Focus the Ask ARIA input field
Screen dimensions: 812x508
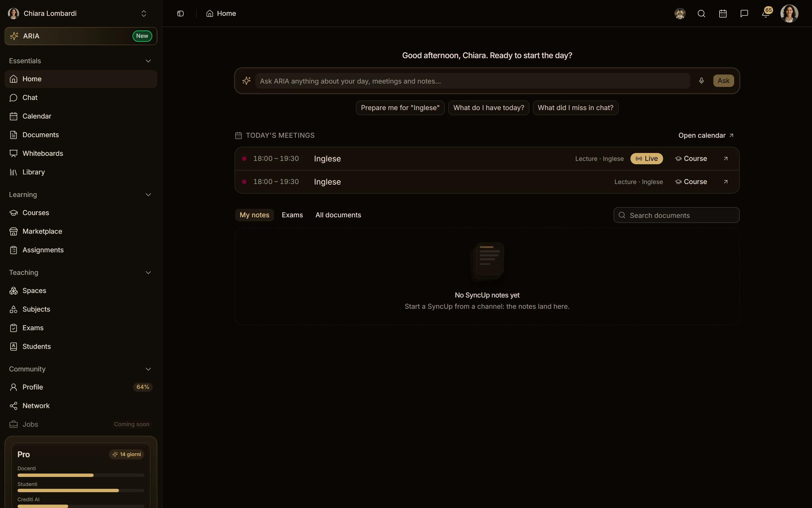click(473, 81)
